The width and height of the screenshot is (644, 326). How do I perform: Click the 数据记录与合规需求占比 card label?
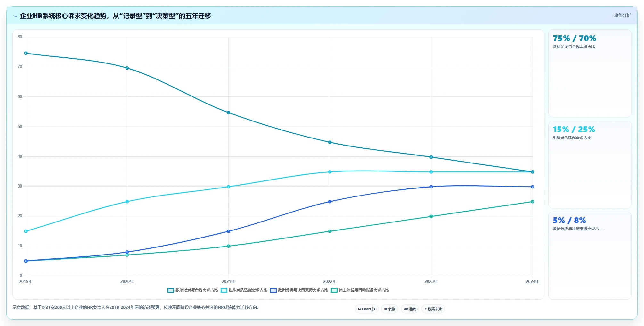(x=574, y=47)
